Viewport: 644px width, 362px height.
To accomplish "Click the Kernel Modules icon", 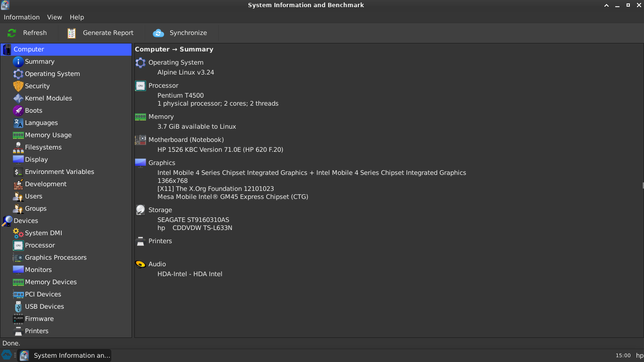I will (18, 98).
